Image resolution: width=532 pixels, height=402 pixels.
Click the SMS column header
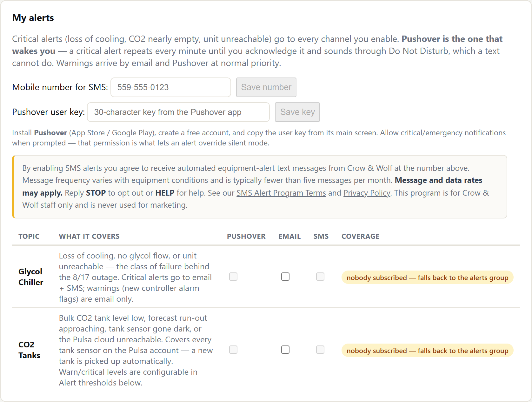pos(321,236)
